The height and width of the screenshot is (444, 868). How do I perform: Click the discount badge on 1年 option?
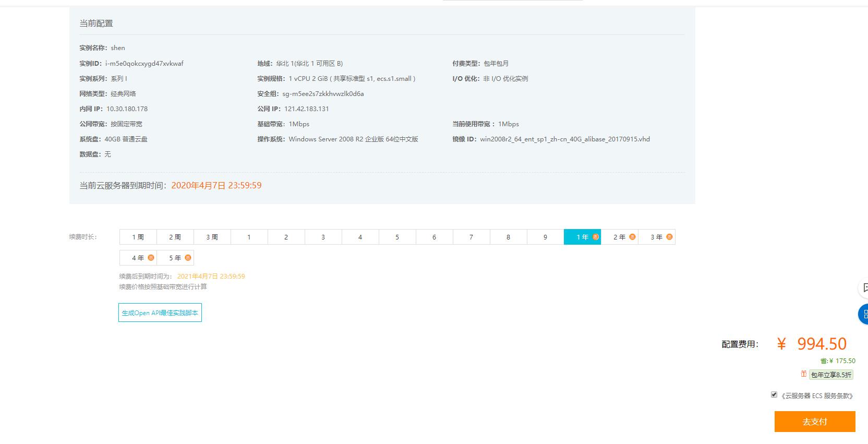595,237
